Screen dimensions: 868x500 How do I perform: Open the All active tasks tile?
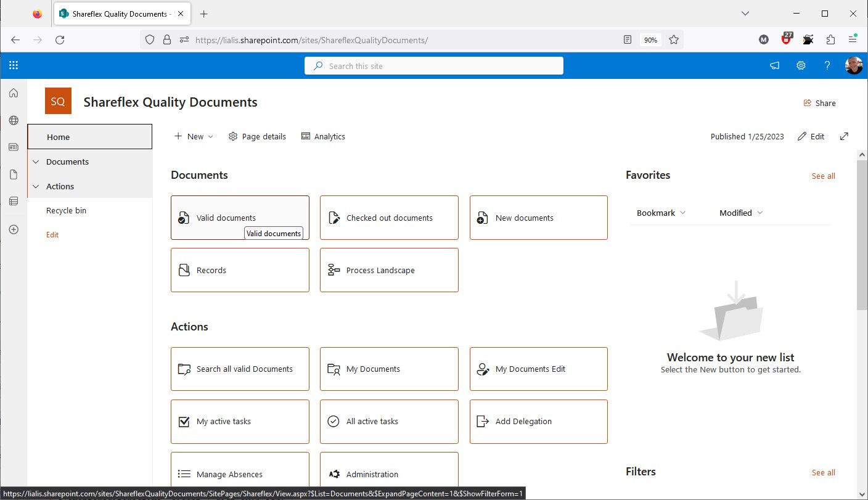click(x=389, y=422)
